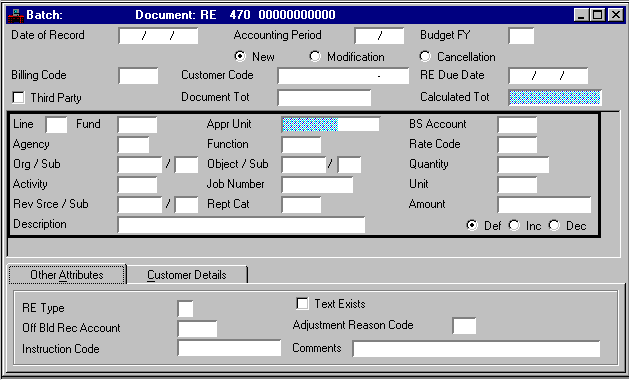Select the New radio button
Image resolution: width=629 pixels, height=380 pixels.
[240, 56]
